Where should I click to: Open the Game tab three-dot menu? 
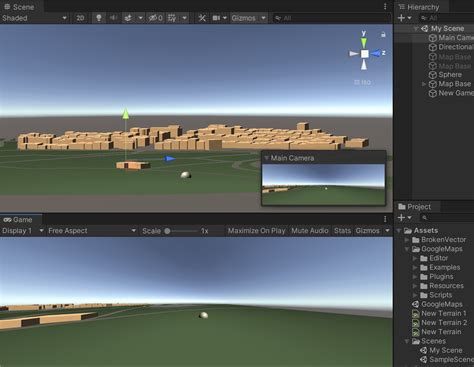[385, 219]
